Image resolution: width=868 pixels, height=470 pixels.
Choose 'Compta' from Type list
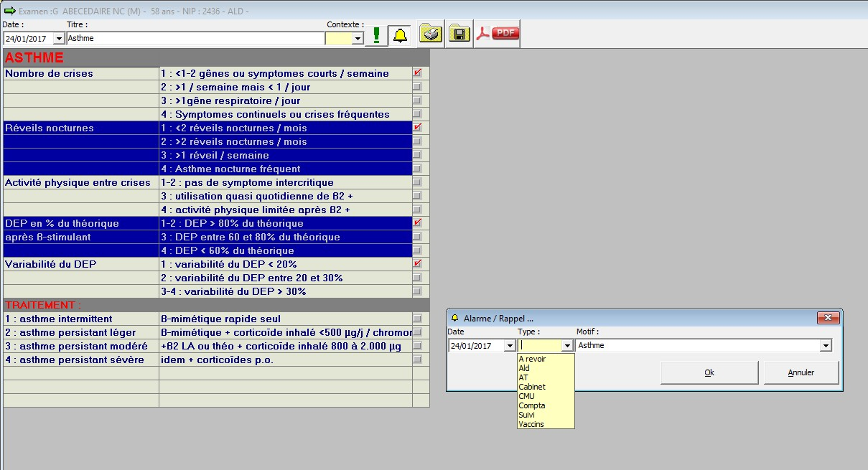click(x=546, y=405)
